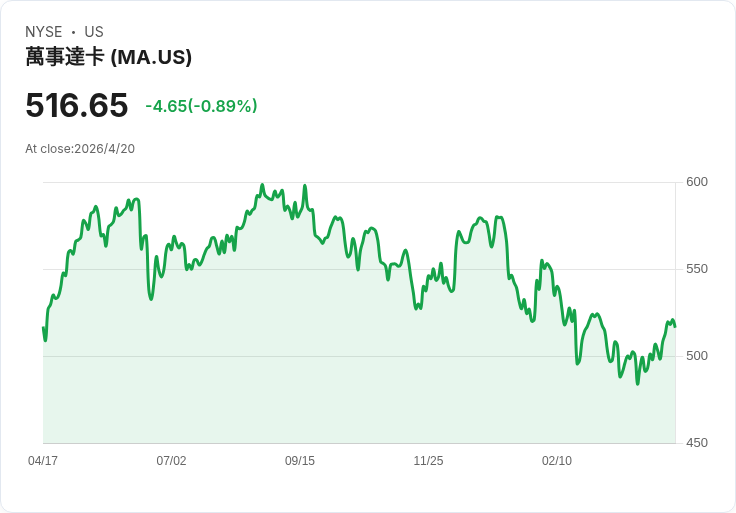Click the 450 price axis label
The width and height of the screenshot is (736, 513).
[697, 443]
